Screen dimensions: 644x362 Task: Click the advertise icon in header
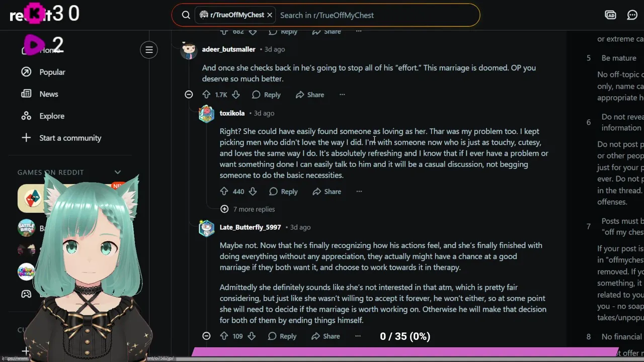[x=610, y=15]
